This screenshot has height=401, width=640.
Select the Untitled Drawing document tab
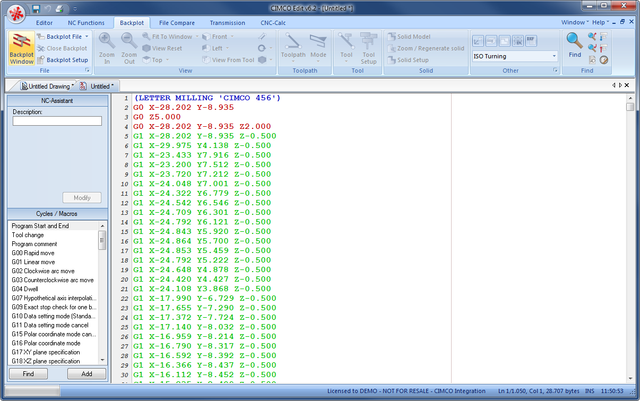coord(47,86)
